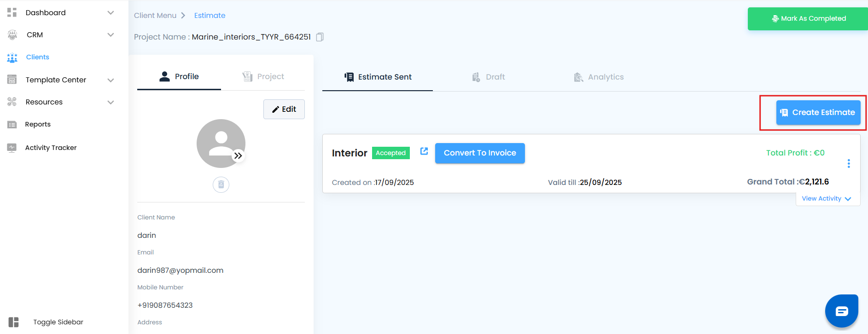The height and width of the screenshot is (334, 868).
Task: Click the Client Menu breadcrumb link
Action: 155,16
